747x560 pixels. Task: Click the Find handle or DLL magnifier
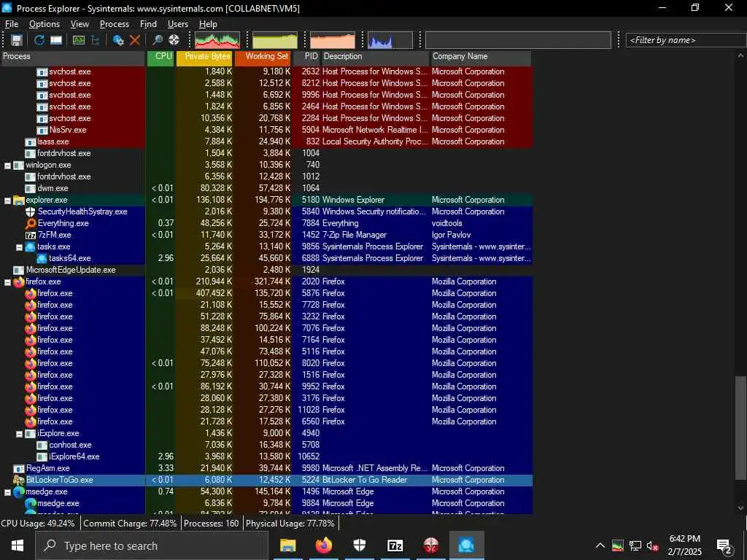[x=158, y=40]
